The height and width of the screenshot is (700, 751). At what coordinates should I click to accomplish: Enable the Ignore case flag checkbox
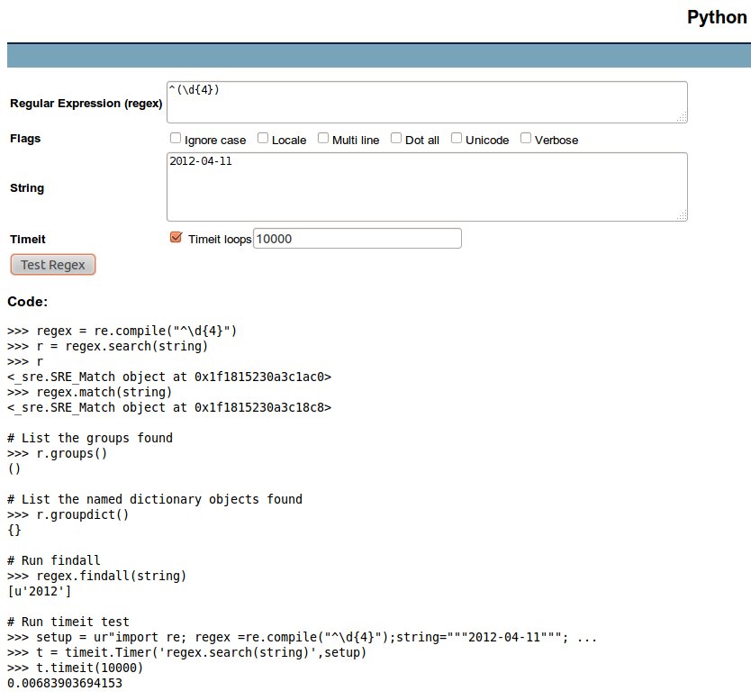[x=176, y=139]
